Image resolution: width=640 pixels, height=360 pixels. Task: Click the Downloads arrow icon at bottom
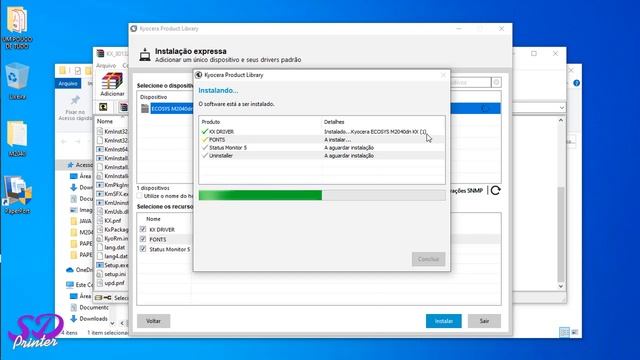(73, 318)
